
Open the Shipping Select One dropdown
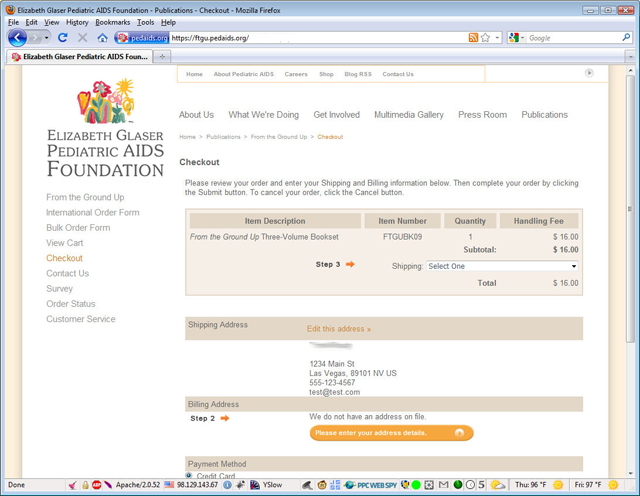point(502,266)
